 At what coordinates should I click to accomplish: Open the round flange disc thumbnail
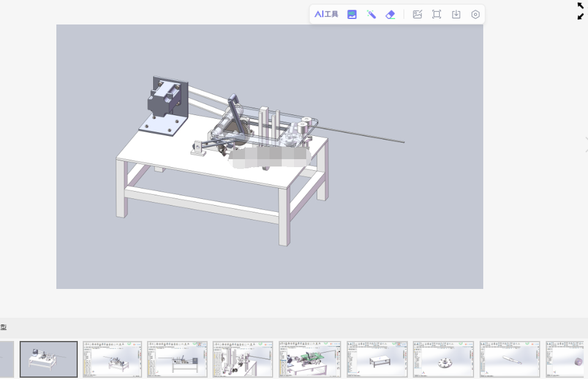443,359
